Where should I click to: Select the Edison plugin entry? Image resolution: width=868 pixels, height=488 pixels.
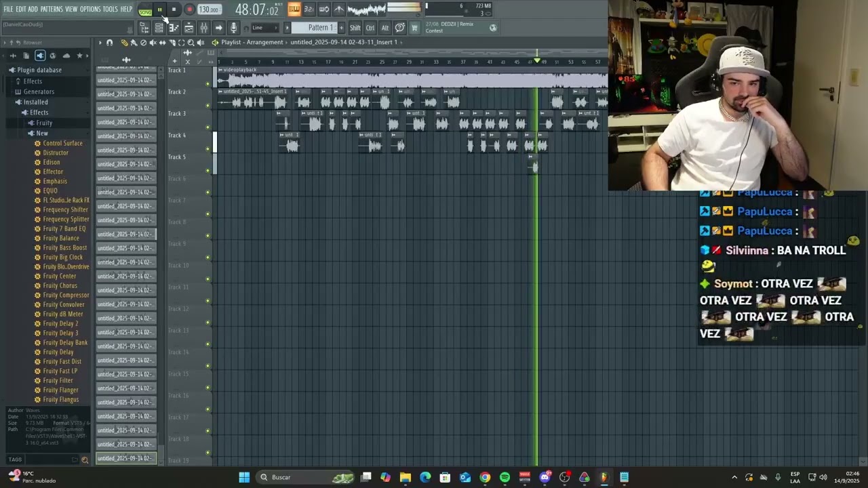click(52, 162)
